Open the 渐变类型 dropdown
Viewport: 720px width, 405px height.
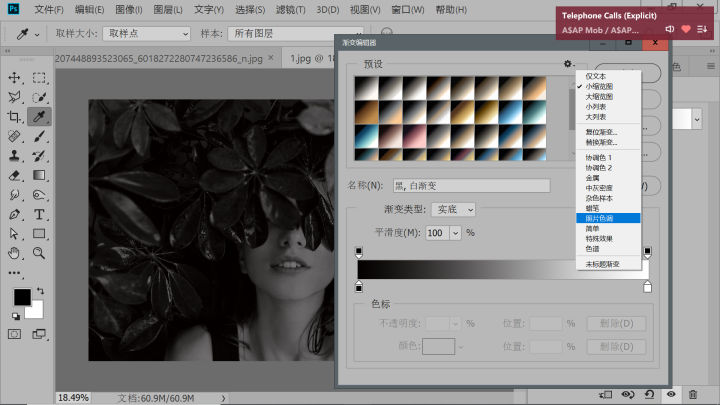pyautogui.click(x=453, y=209)
